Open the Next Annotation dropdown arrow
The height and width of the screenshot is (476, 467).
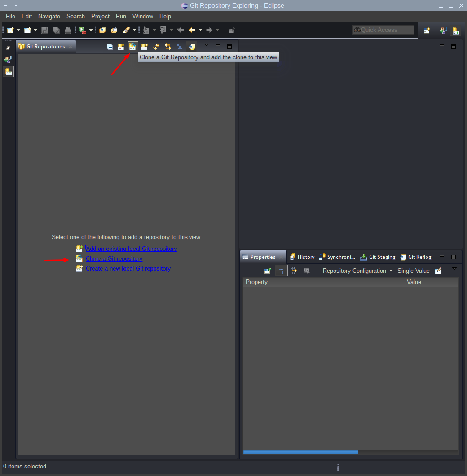tap(154, 30)
